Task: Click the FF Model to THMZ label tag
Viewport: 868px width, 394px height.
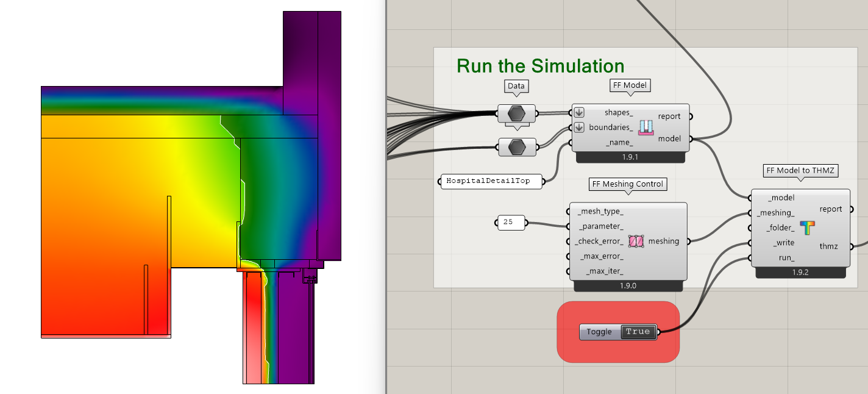Action: pyautogui.click(x=800, y=171)
